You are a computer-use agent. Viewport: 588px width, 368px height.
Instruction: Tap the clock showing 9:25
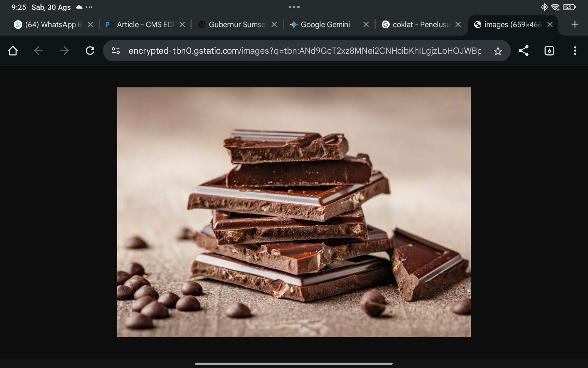click(x=19, y=7)
